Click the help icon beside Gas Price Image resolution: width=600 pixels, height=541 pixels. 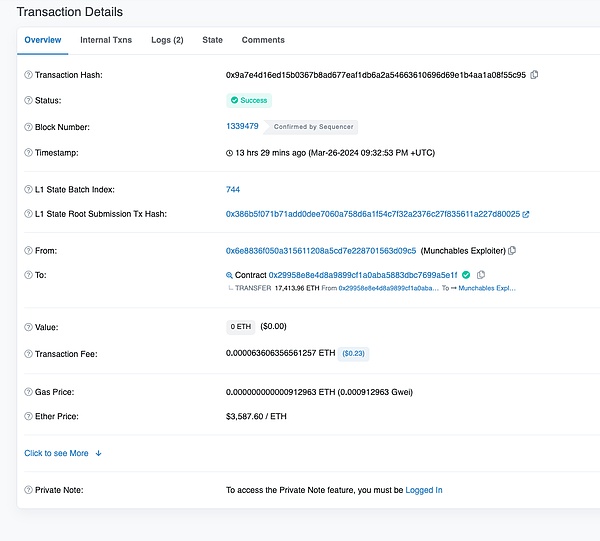[27, 392]
